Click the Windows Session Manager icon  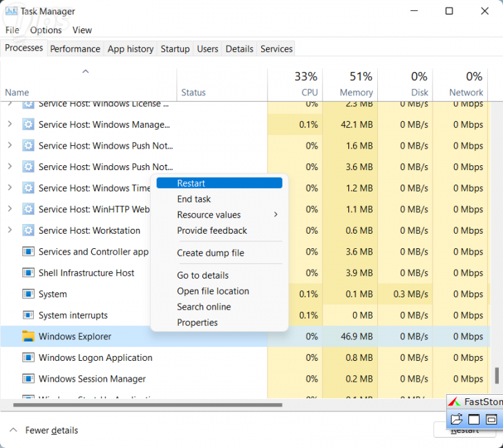tap(28, 379)
